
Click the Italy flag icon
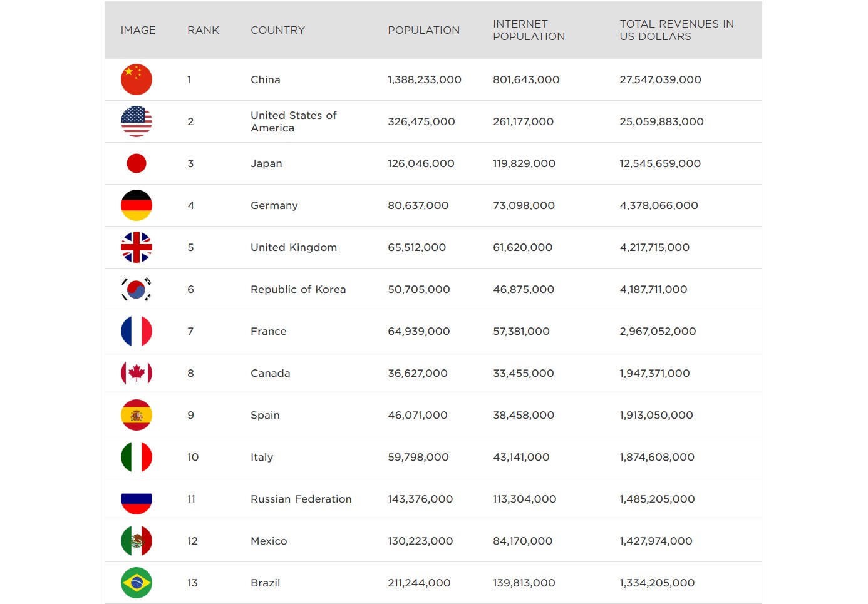click(x=137, y=457)
